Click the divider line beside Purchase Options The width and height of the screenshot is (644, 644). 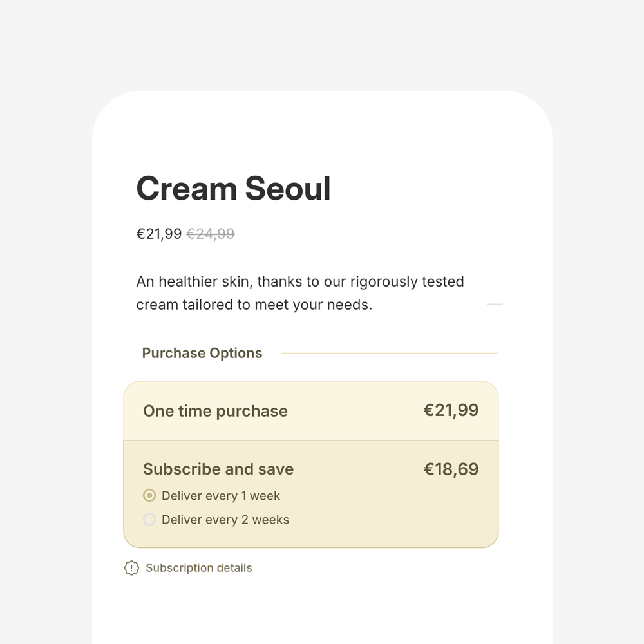393,353
